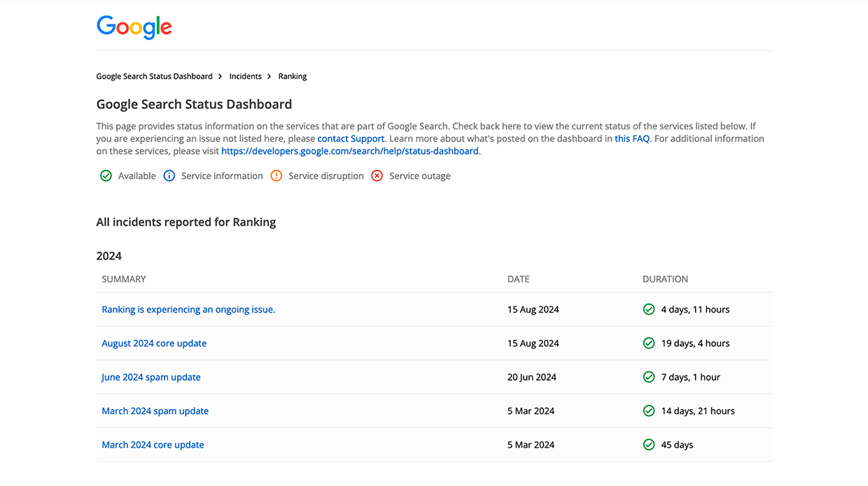Screen dimensions: 868x486
Task: Open Ranking is experiencing an ongoing issue
Action: click(x=188, y=310)
